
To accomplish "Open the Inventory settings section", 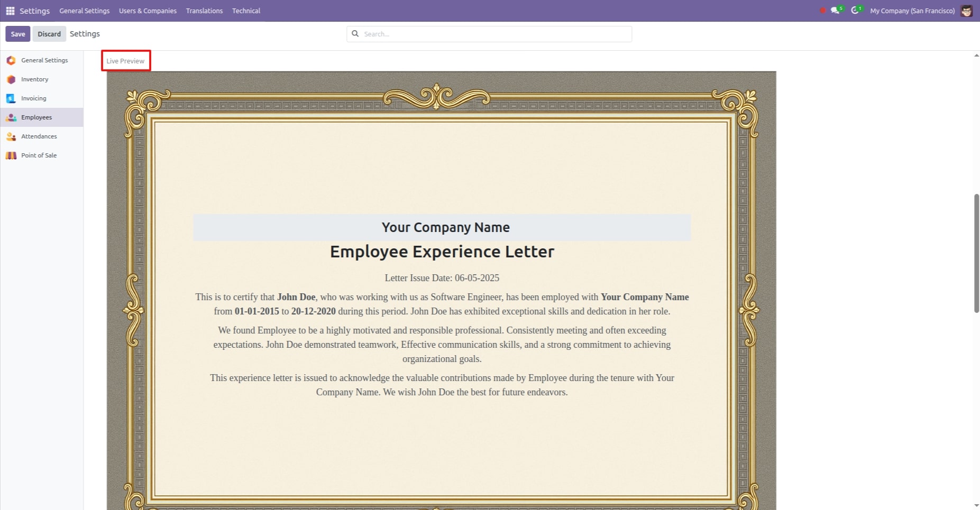I will tap(34, 79).
